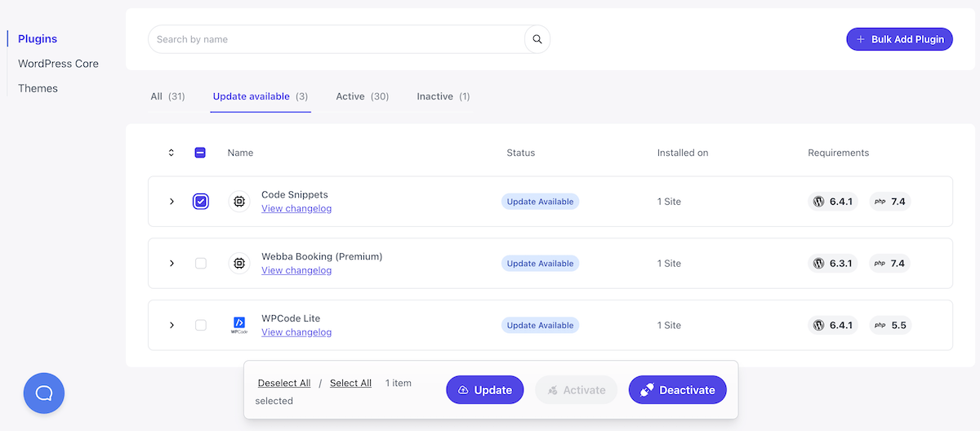Open WordPress Core in sidebar
Viewport: 980px width, 431px height.
coord(58,64)
